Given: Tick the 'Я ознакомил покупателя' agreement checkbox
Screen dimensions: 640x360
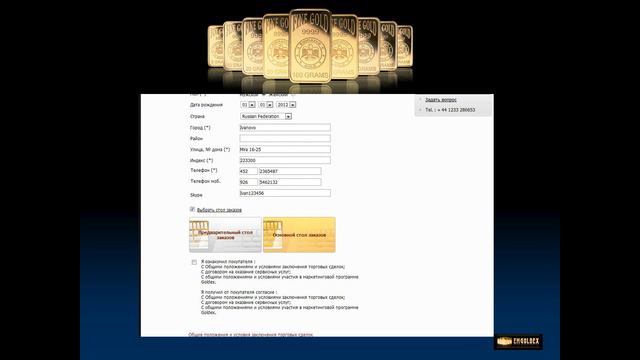Looking at the screenshot, I should click(194, 262).
